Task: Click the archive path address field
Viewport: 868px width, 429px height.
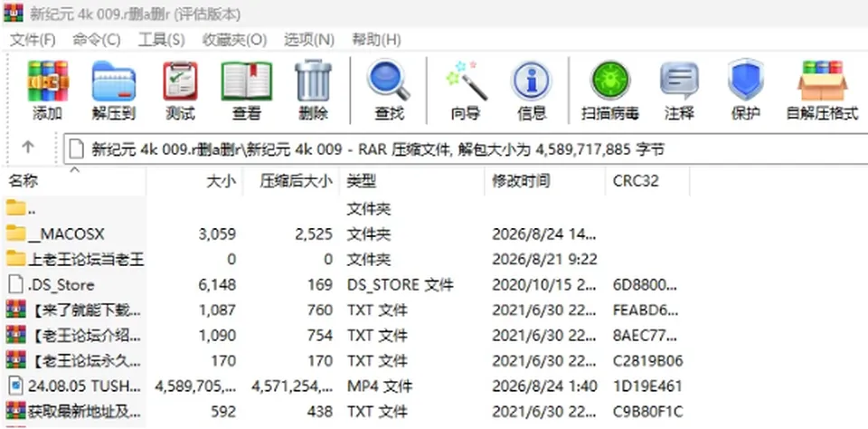Action: [465, 148]
